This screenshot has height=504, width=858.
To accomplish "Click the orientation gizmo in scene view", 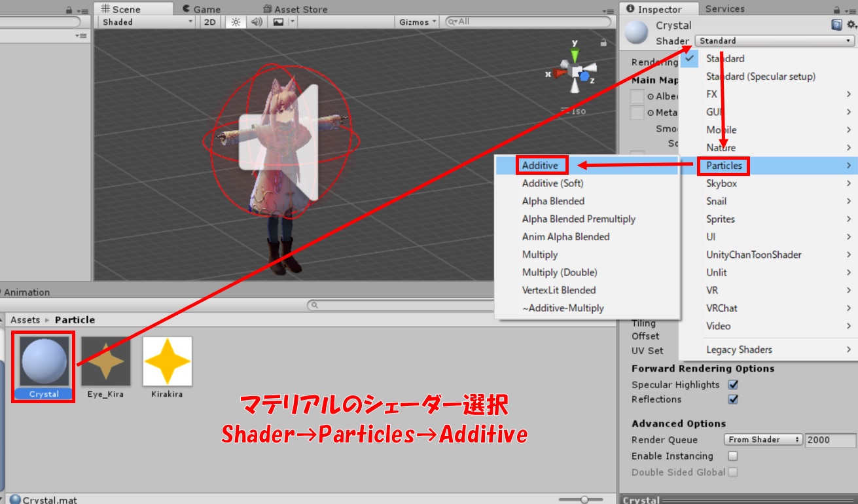I will (x=575, y=71).
